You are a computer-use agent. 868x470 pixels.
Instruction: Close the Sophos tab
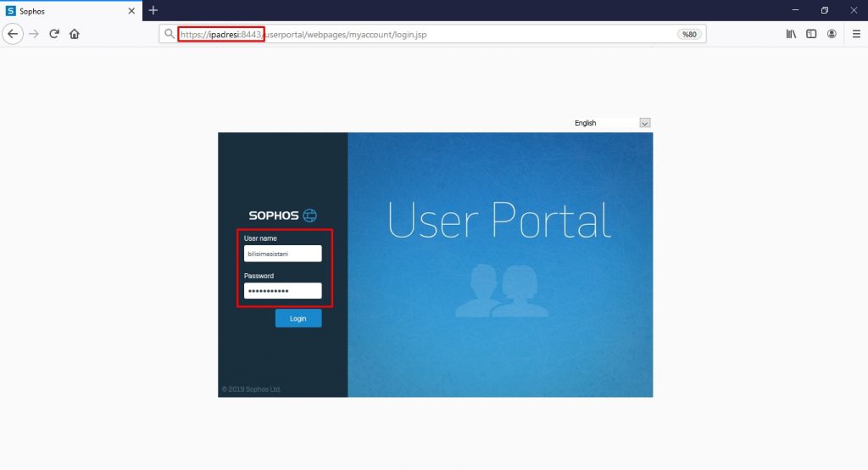(x=131, y=10)
